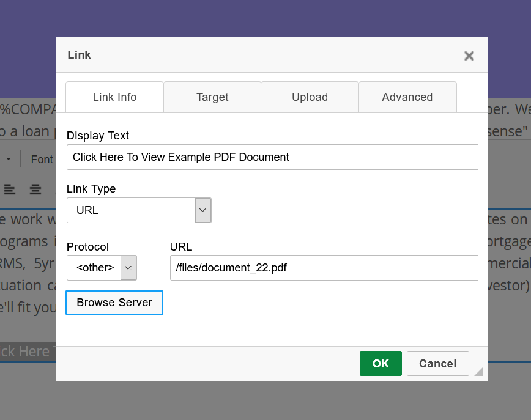
Task: Open the Target tab
Action: click(212, 97)
